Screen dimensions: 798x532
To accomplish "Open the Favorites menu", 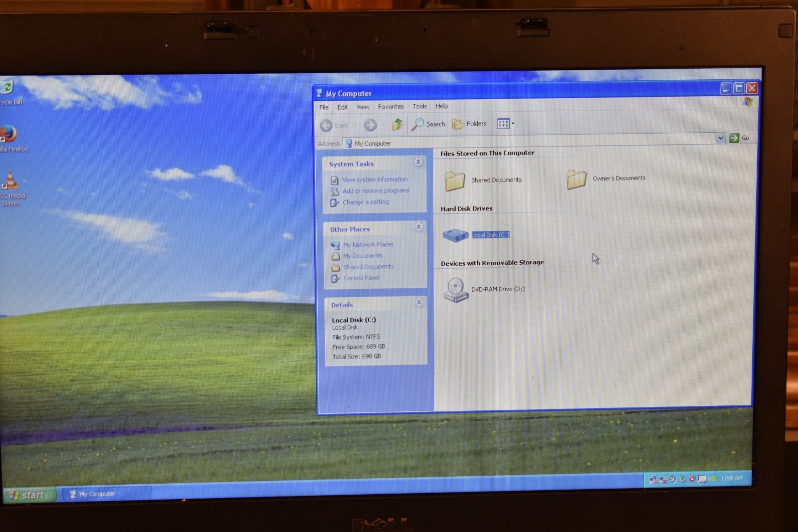I will [391, 107].
